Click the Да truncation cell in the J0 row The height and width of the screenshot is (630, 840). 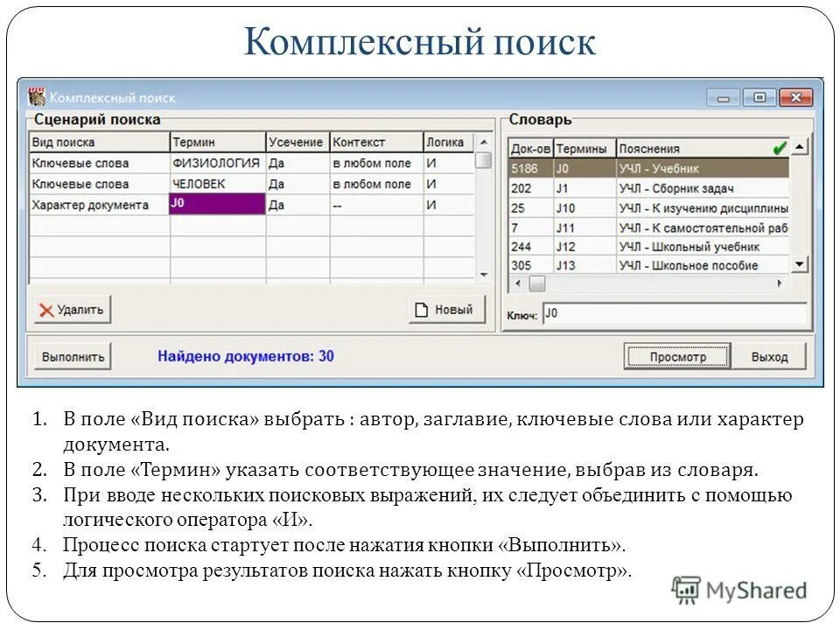(297, 205)
